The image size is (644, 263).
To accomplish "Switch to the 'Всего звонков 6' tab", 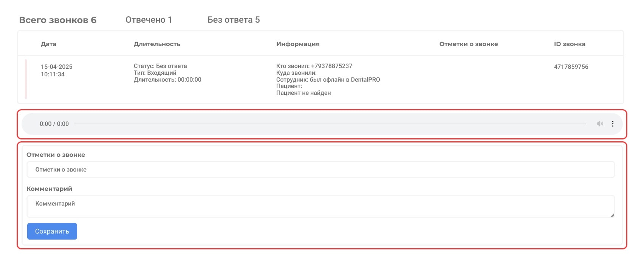I will pos(58,20).
